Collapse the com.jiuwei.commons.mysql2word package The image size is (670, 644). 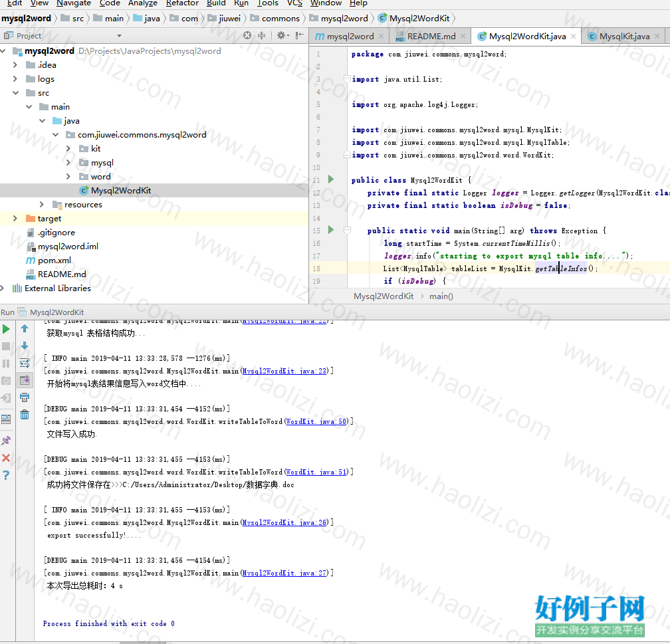[x=56, y=135]
